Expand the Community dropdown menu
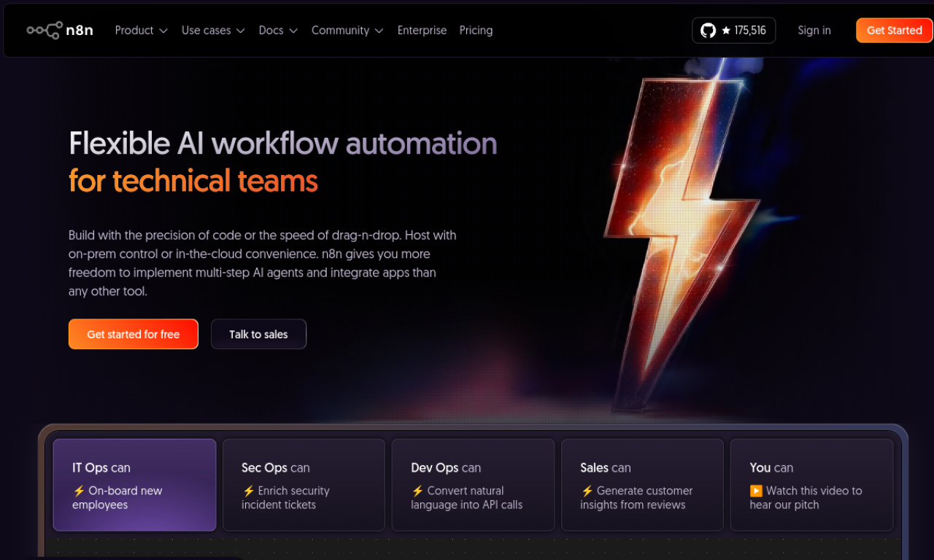 (347, 31)
